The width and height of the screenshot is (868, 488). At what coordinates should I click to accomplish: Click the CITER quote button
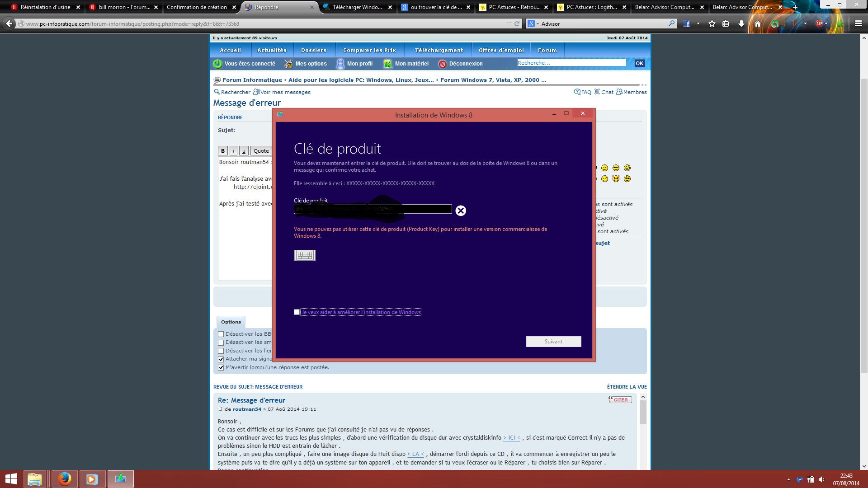coord(620,399)
